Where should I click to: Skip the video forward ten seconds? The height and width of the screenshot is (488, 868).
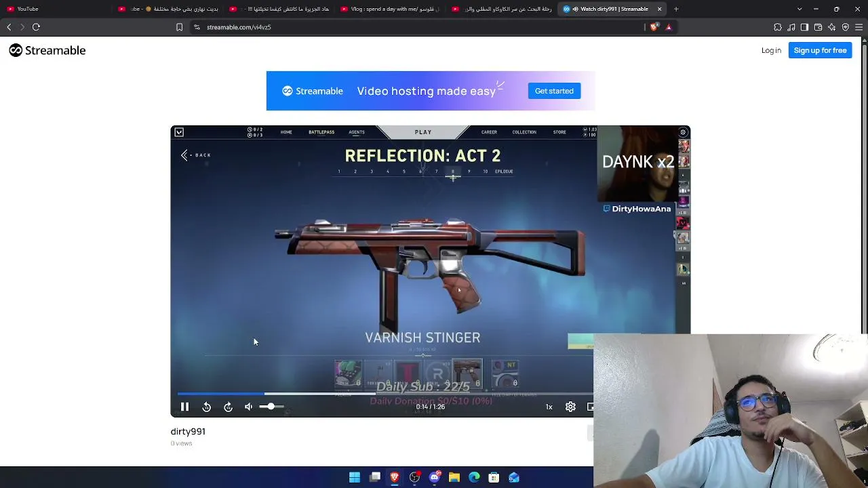pos(229,407)
